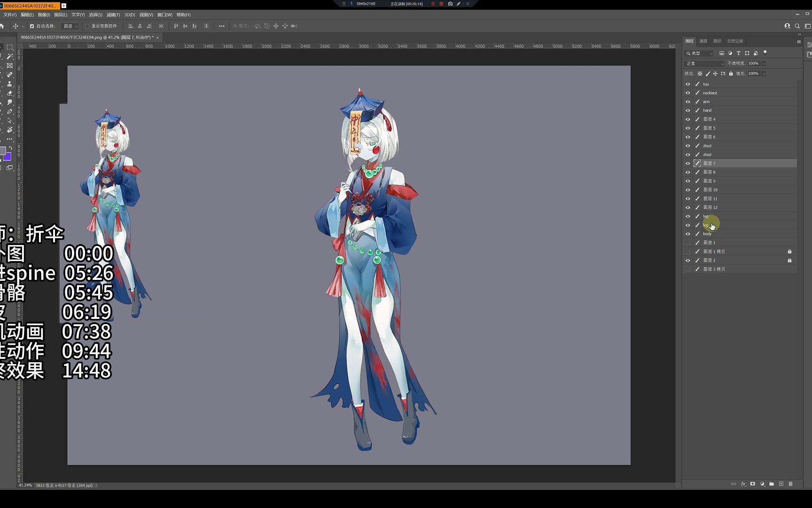The height and width of the screenshot is (508, 812).
Task: Open Layers panel flyout menu
Action: tap(799, 41)
